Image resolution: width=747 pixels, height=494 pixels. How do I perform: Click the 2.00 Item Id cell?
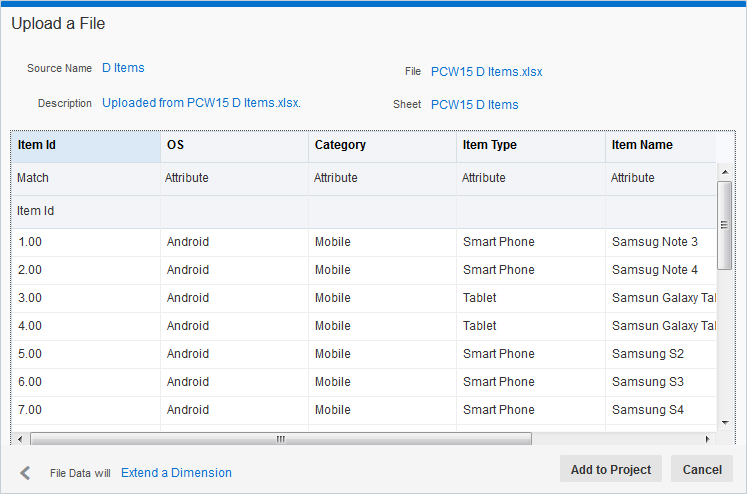[x=86, y=270]
